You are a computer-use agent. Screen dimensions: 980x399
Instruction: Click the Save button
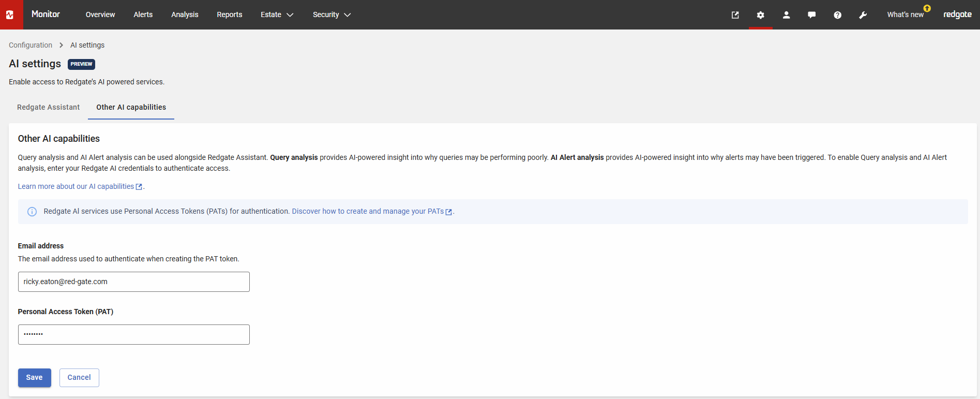(35, 378)
